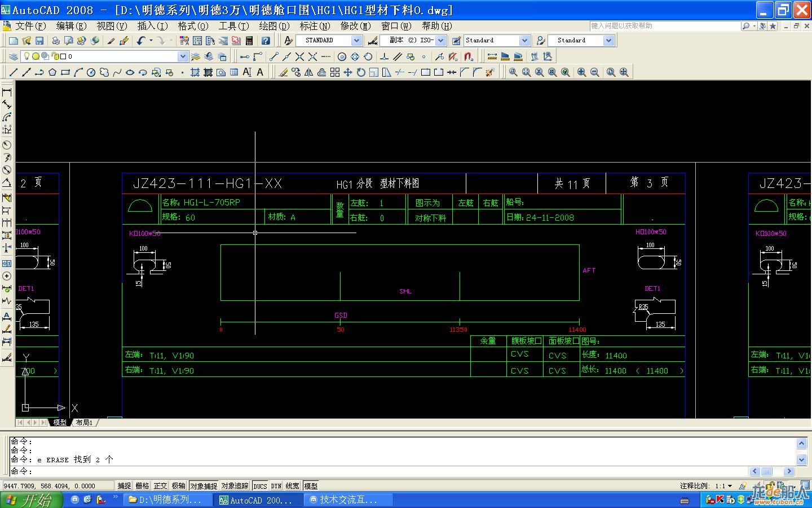Screen dimensions: 812x508
Task: Click the Array modify tool
Action: [x=335, y=72]
